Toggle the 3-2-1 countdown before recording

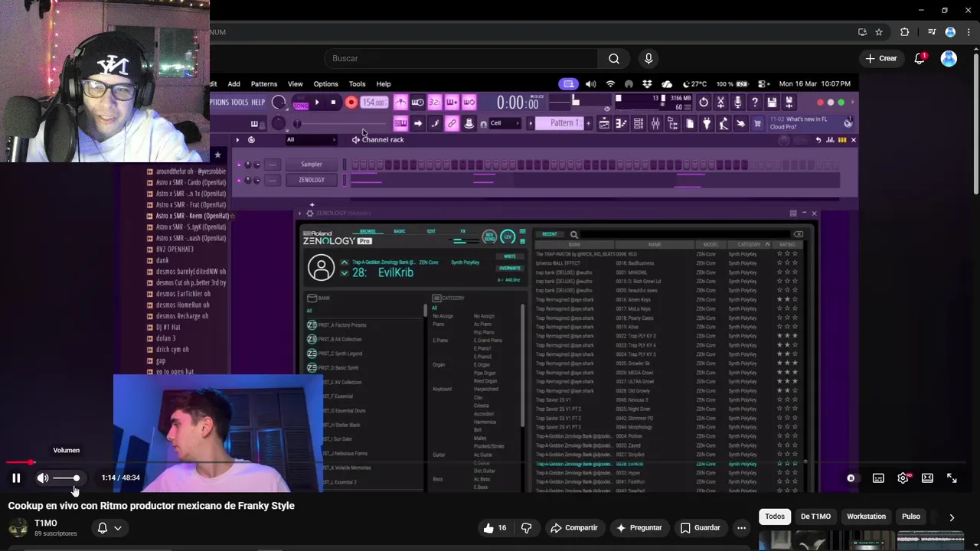click(x=435, y=103)
